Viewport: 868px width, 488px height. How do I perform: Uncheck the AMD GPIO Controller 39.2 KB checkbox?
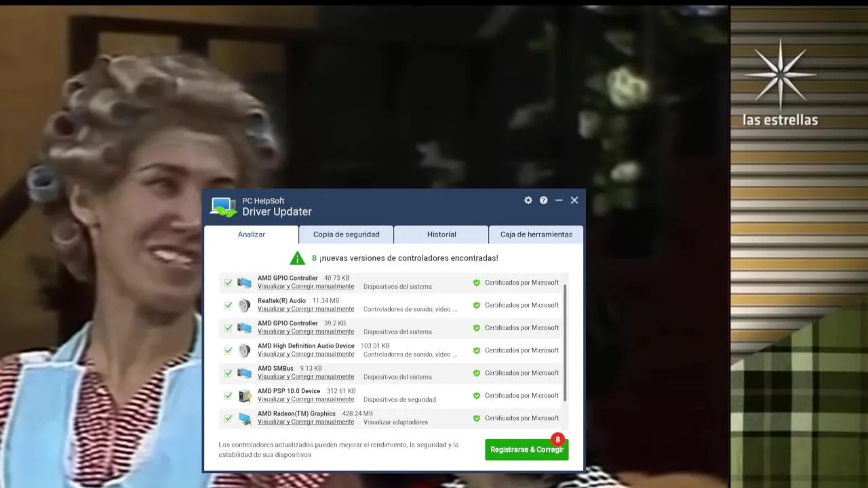coord(228,328)
